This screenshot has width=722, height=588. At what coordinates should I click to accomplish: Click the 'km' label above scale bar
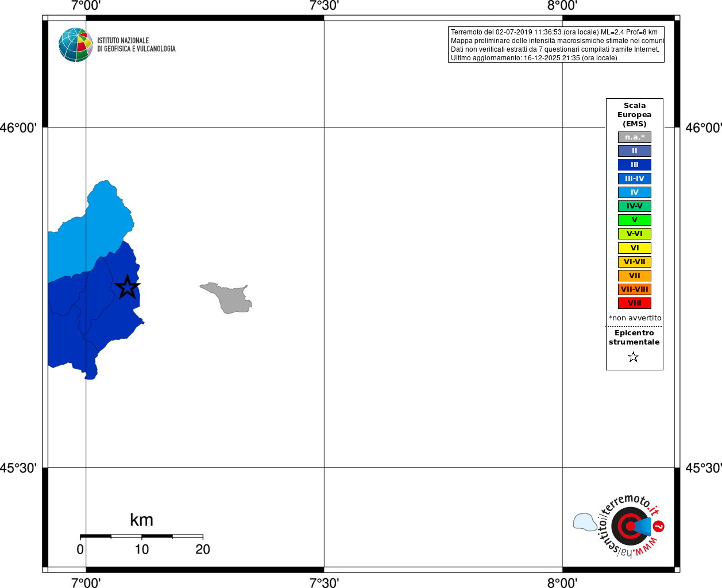(x=141, y=520)
